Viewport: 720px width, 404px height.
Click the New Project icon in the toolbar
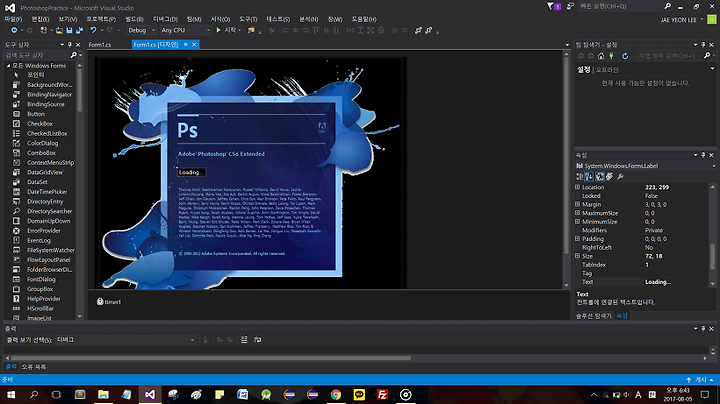coord(44,30)
